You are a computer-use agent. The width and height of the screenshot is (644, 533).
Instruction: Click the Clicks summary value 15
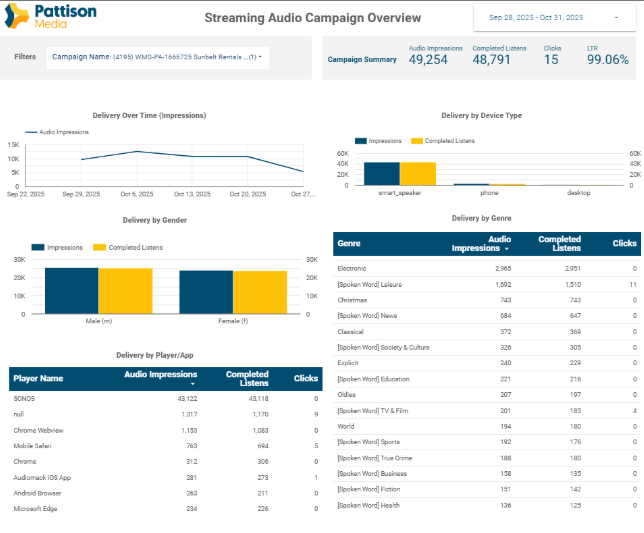click(551, 60)
